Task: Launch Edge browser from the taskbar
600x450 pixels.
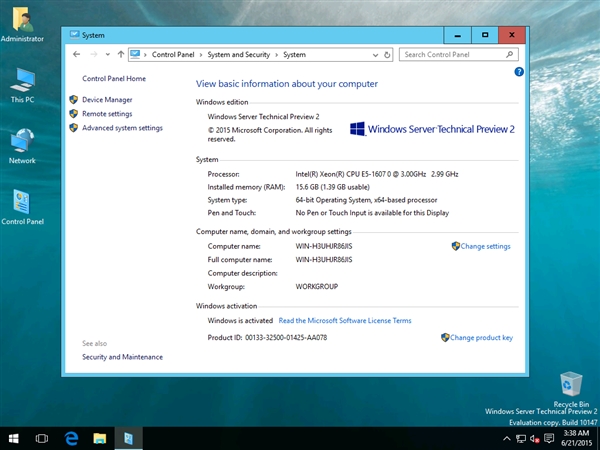Action: tap(72, 438)
